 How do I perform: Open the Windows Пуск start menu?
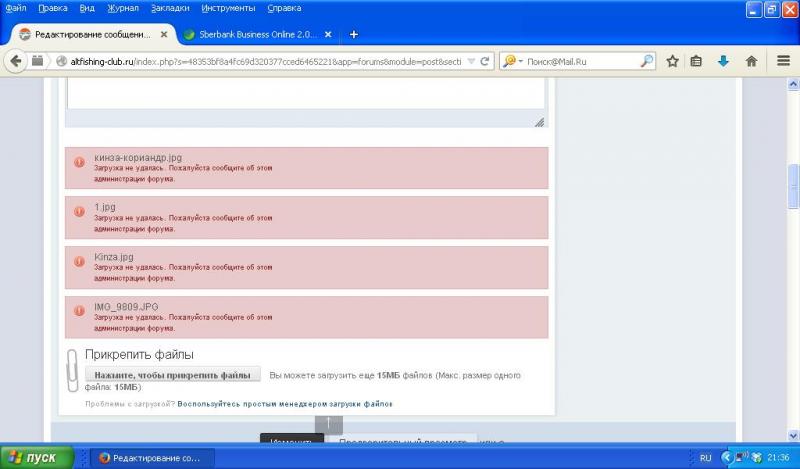pos(35,458)
